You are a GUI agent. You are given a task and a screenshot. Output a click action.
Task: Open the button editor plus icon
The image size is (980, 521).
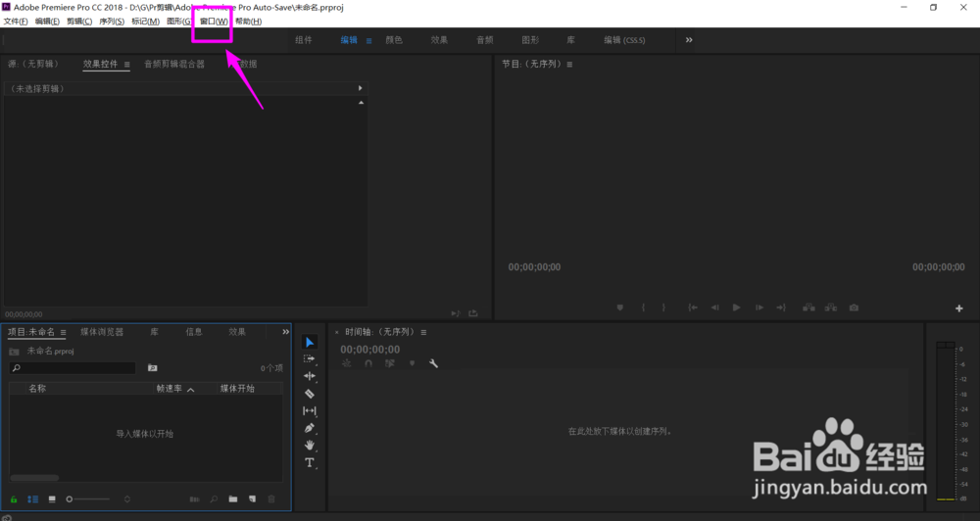959,308
